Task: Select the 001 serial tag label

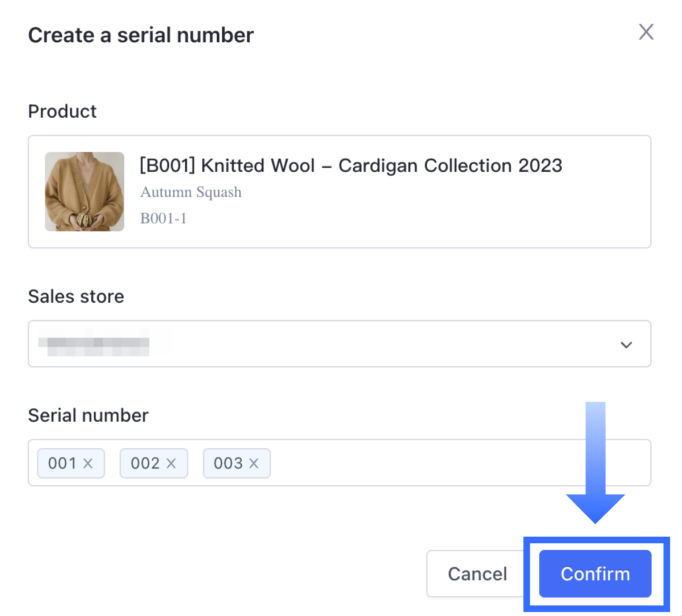Action: [x=62, y=463]
